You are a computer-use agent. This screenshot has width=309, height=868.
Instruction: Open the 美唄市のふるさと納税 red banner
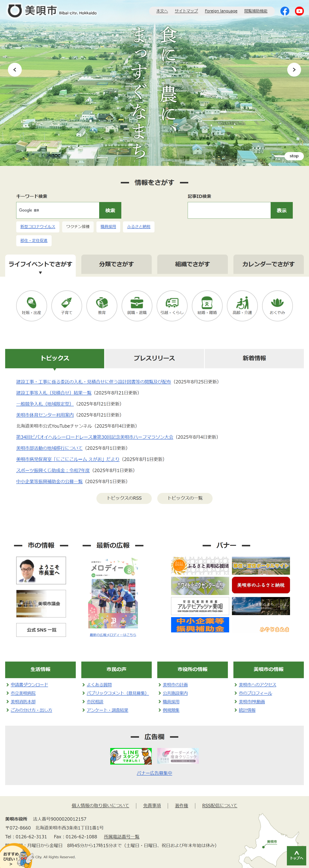point(261,585)
